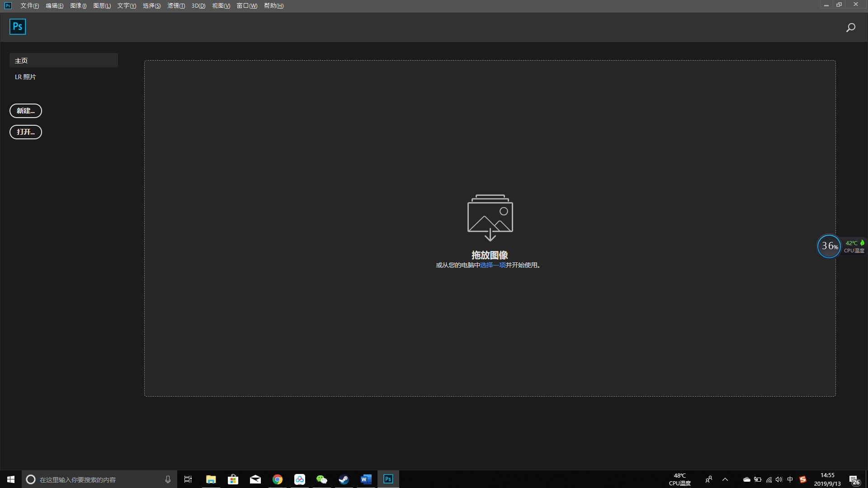Open the volume speaker tray icon

coord(779,479)
